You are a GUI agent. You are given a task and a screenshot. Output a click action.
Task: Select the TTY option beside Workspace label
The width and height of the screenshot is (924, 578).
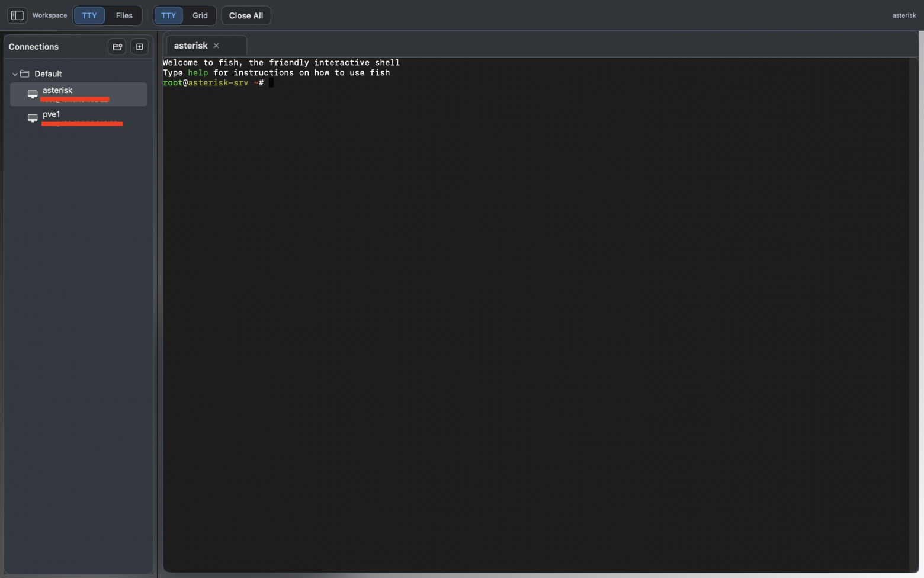tap(89, 15)
